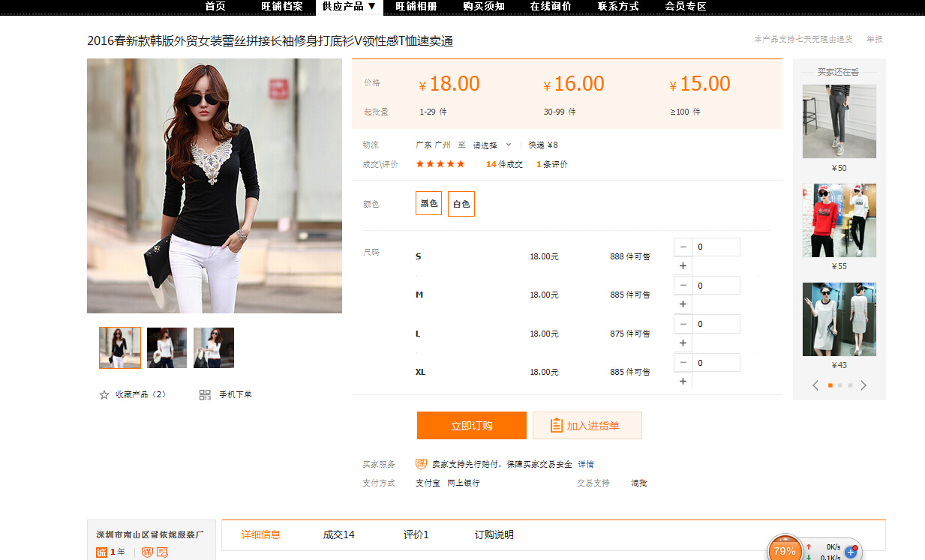The image size is (925, 560).
Task: Click the 立即订购 button
Action: (471, 426)
